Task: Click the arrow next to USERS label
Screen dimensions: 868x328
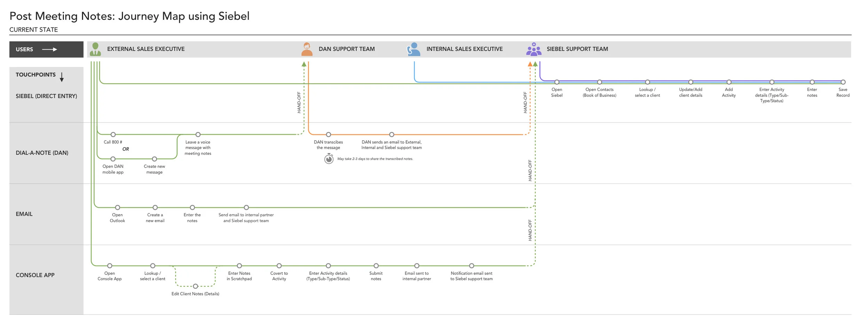Action: [50, 50]
